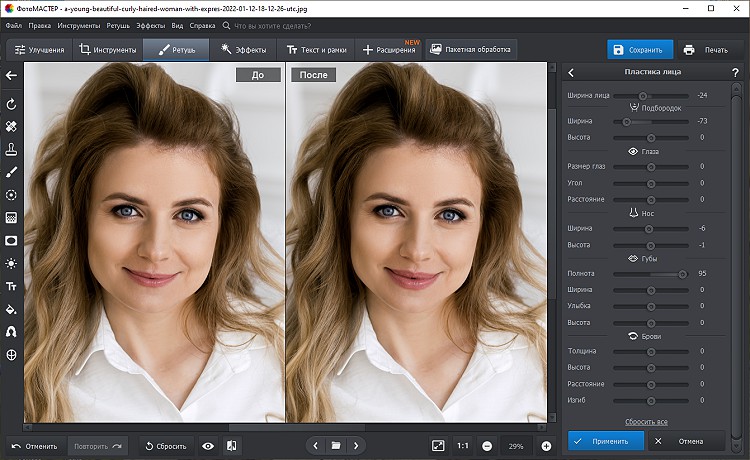Screen dimensions: 750x460
Task: Zoom in with the plus icon
Action: pyautogui.click(x=546, y=445)
